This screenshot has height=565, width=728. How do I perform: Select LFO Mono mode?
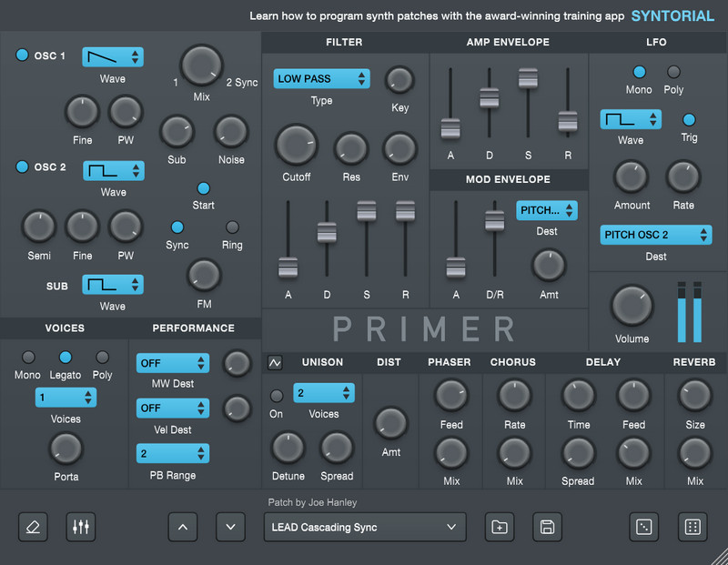click(x=640, y=72)
